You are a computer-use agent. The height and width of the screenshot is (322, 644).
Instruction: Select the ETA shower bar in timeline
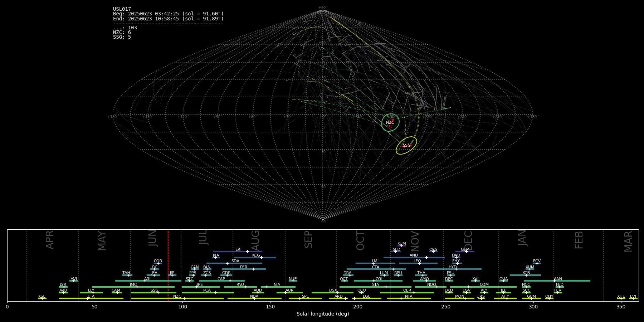[x=91, y=298]
